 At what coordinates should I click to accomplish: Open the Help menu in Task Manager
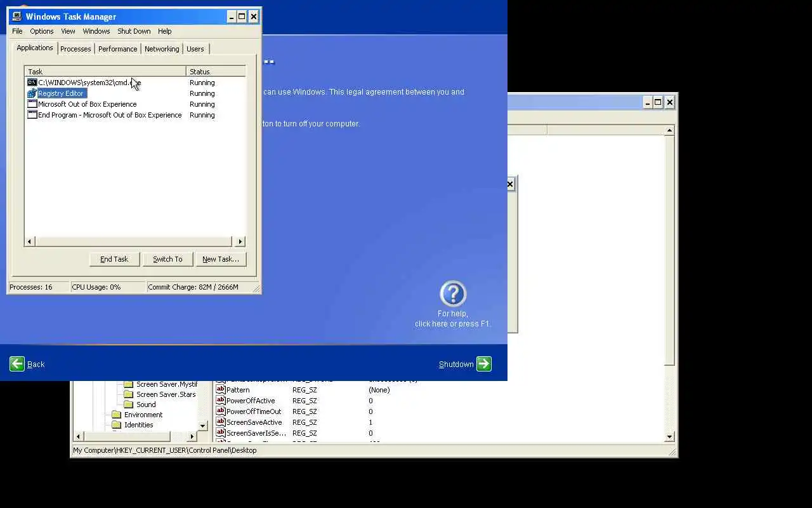165,31
